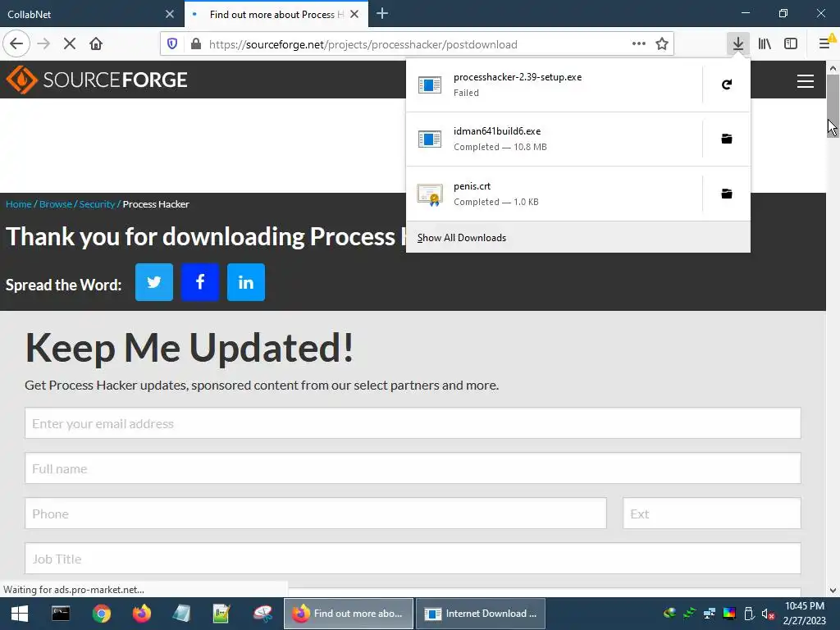Click the page vertical scrollbar thumb
The height and width of the screenshot is (630, 840).
pyautogui.click(x=833, y=106)
